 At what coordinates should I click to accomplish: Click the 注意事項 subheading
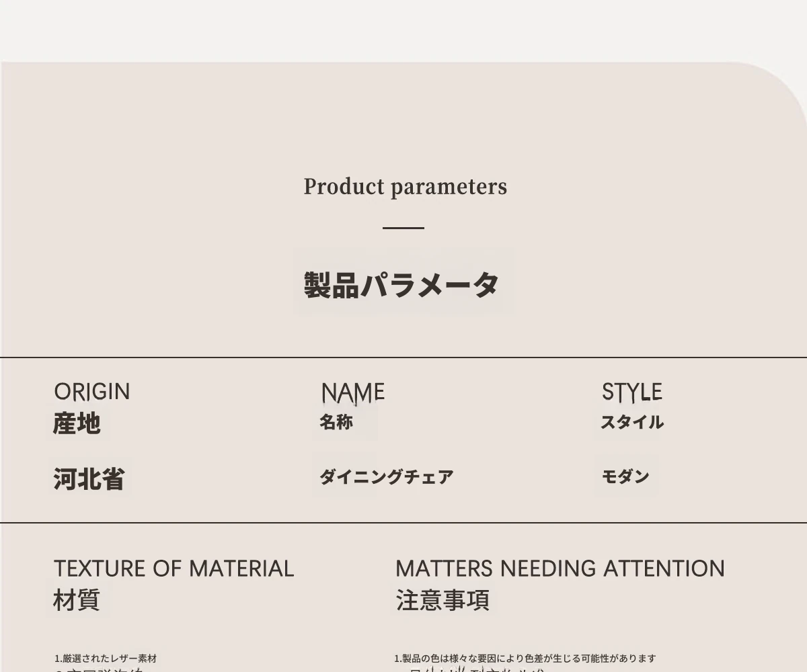pos(443,600)
